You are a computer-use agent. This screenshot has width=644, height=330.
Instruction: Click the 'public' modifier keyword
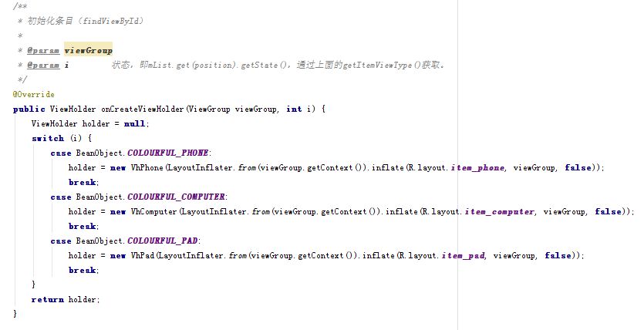tap(29, 109)
